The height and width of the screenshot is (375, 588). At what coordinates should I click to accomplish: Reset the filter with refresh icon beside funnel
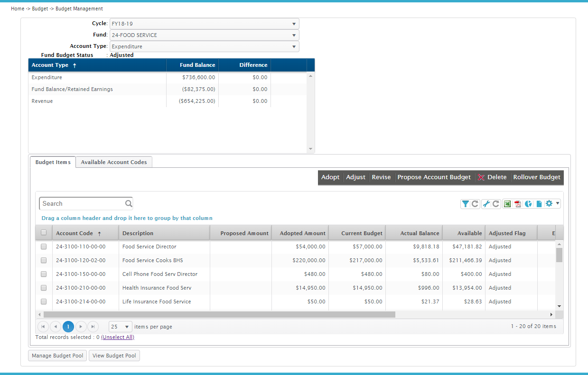click(x=475, y=204)
